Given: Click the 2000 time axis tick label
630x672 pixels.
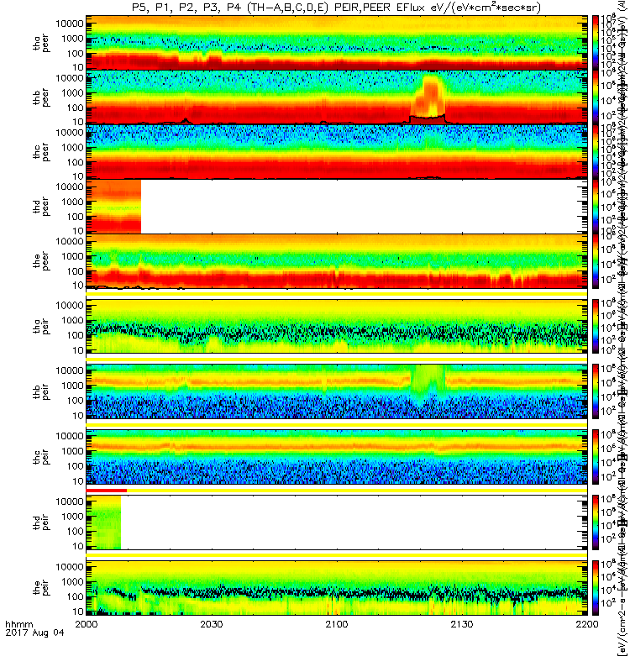Looking at the screenshot, I should point(87,624).
